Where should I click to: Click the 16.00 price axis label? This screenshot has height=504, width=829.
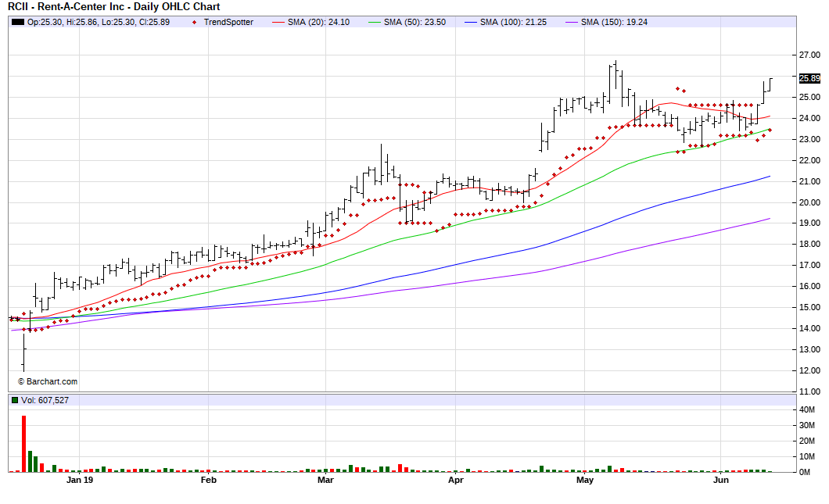[810, 286]
